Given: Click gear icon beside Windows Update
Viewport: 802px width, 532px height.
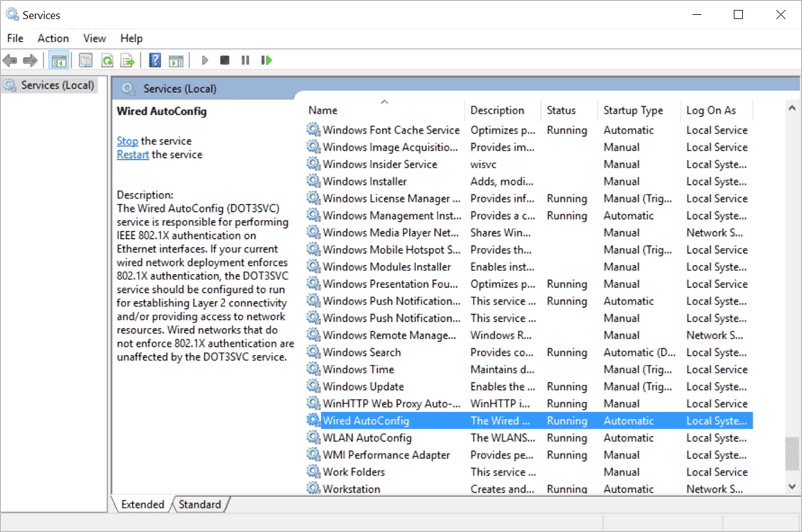Looking at the screenshot, I should [314, 386].
